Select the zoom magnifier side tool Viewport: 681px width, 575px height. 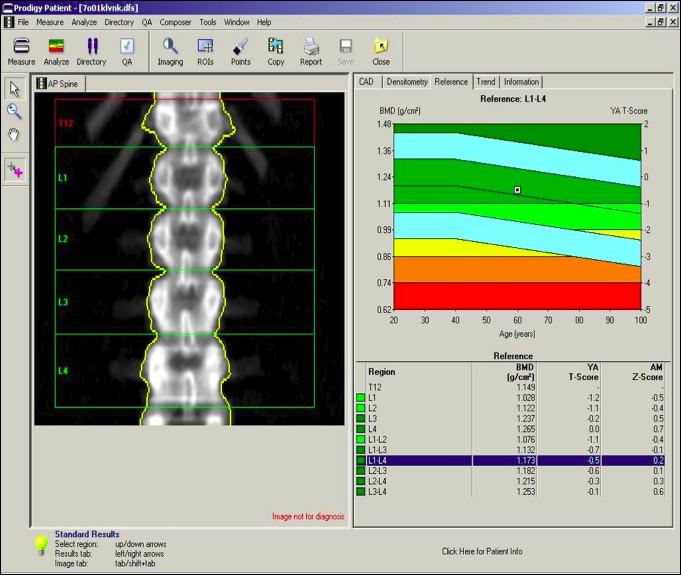14,112
